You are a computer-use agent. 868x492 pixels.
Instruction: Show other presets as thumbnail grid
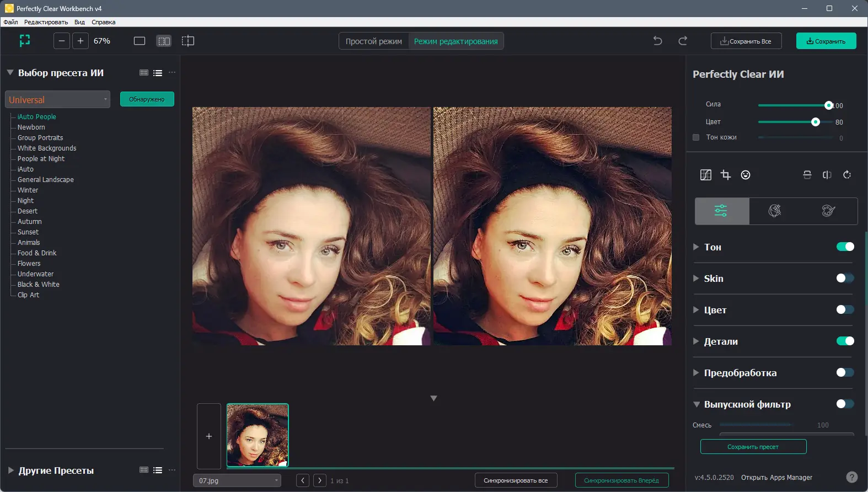pos(144,470)
